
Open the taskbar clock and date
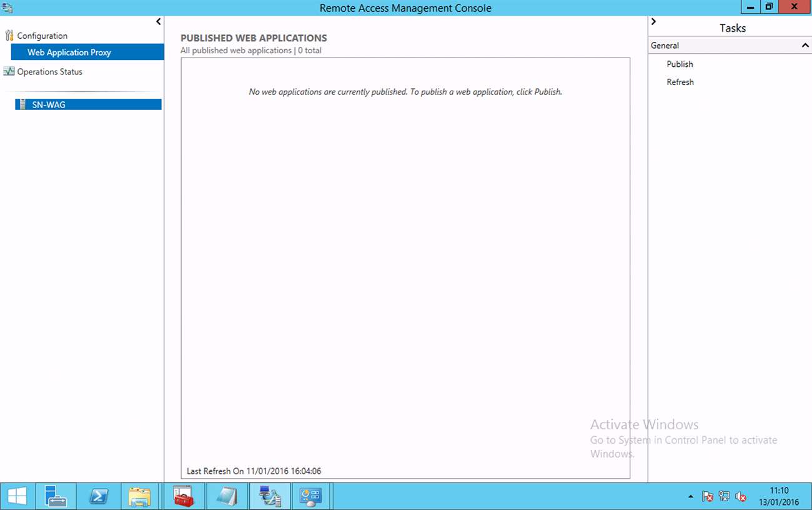click(x=779, y=496)
